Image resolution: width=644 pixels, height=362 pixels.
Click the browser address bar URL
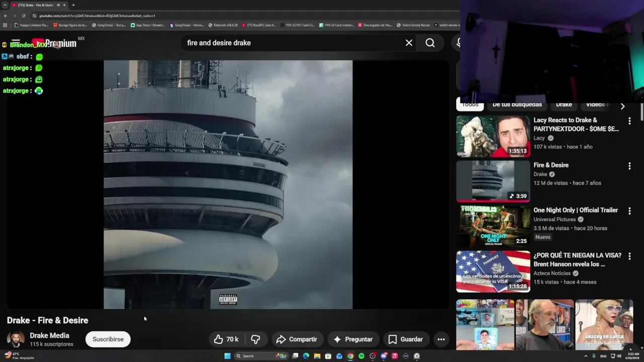coord(97,16)
